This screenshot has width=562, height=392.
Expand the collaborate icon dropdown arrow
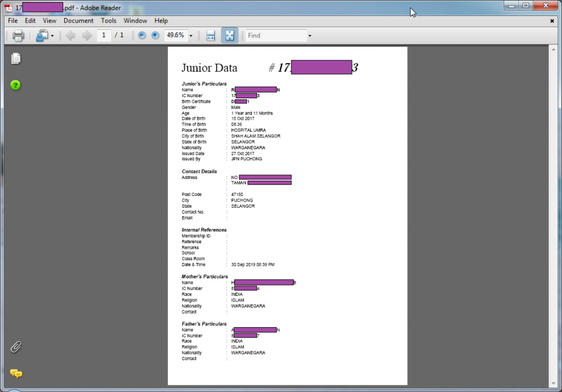click(52, 36)
